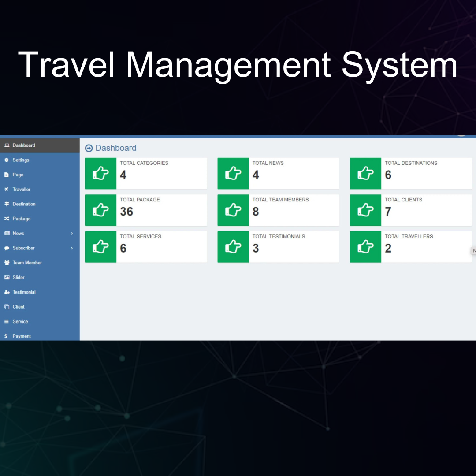Expand the Subscriber submenu chevron
This screenshot has width=476, height=476.
[72, 248]
